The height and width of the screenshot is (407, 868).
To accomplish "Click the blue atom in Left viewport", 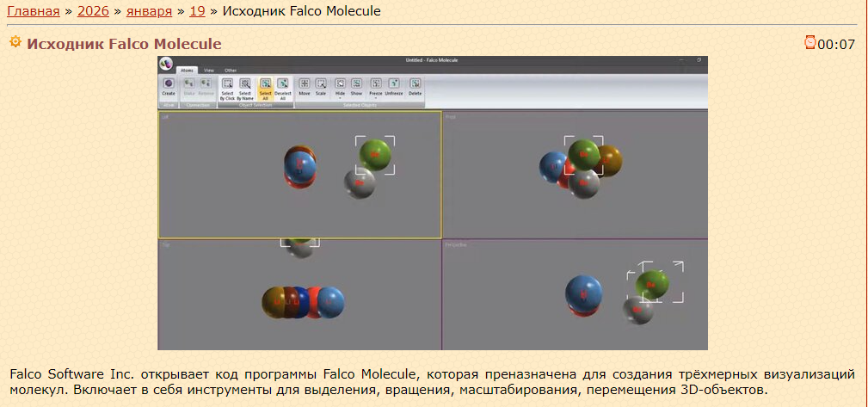I will click(x=300, y=166).
